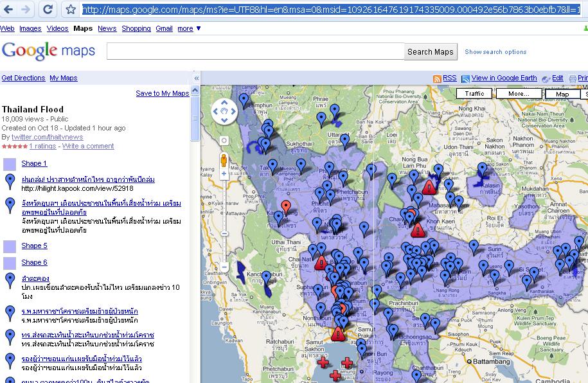Image resolution: width=588 pixels, height=383 pixels.
Task: Click the five-star rating icons
Action: pyautogui.click(x=15, y=147)
